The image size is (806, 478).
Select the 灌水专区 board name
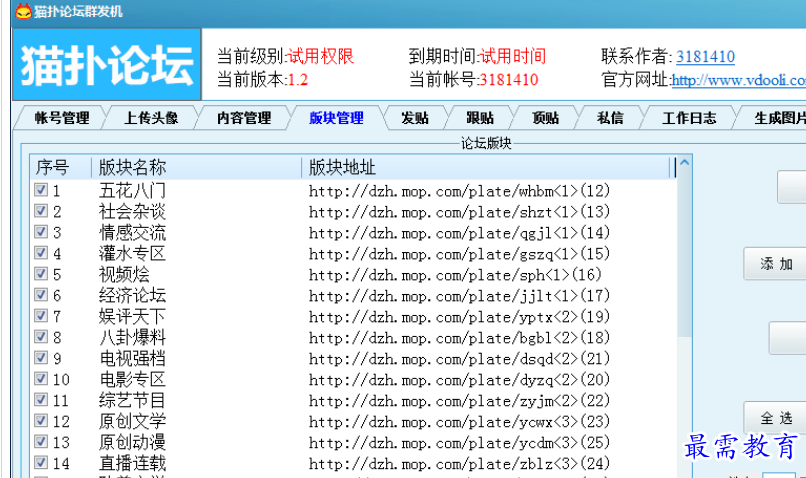[x=132, y=254]
